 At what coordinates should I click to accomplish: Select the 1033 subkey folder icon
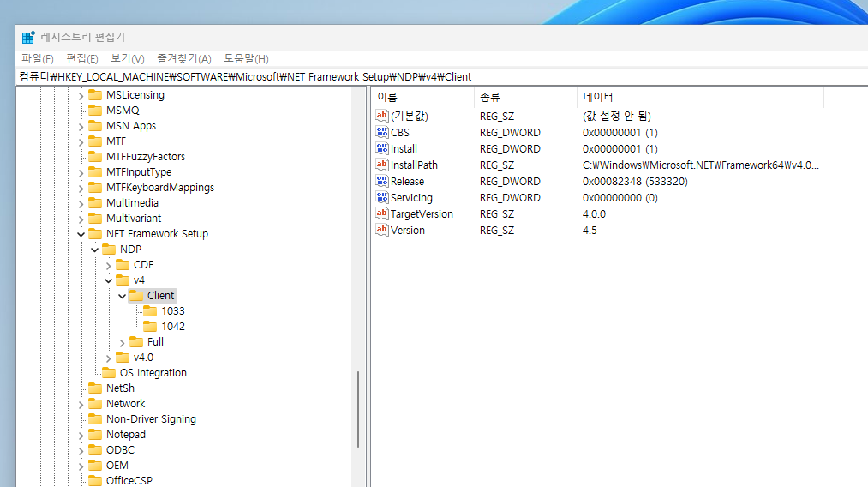click(150, 311)
